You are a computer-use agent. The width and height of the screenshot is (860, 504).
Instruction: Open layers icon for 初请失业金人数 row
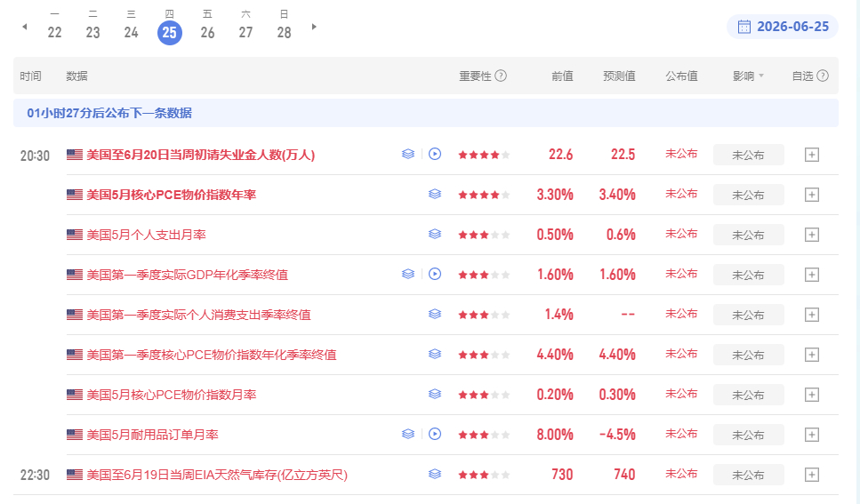[407, 154]
